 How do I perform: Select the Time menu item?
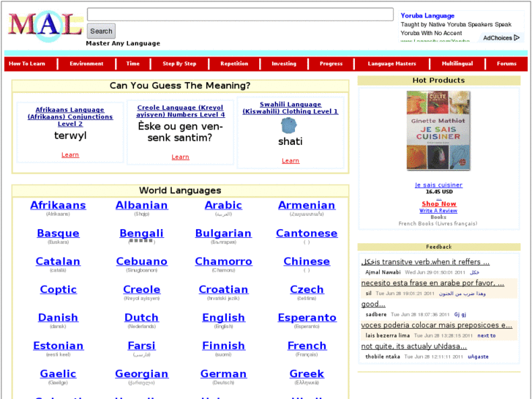tap(132, 64)
